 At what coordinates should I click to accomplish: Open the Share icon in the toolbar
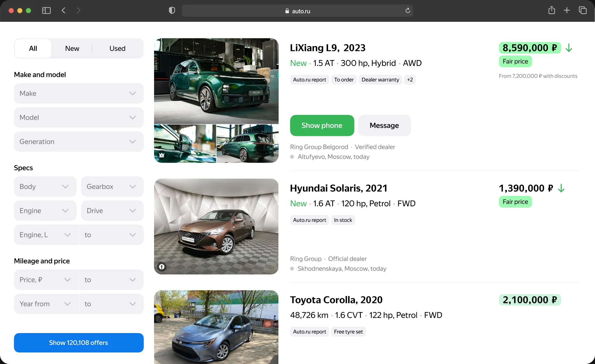click(552, 10)
